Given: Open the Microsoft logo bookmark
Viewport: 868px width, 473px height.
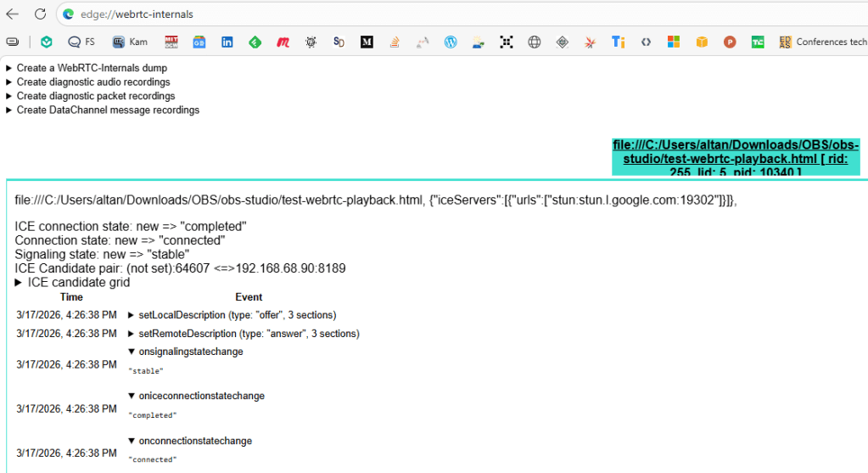Looking at the screenshot, I should (x=674, y=42).
